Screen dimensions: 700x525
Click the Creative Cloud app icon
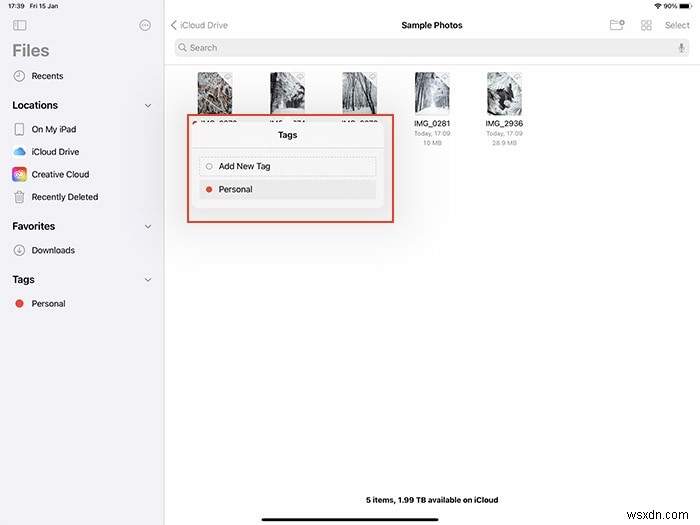(19, 175)
